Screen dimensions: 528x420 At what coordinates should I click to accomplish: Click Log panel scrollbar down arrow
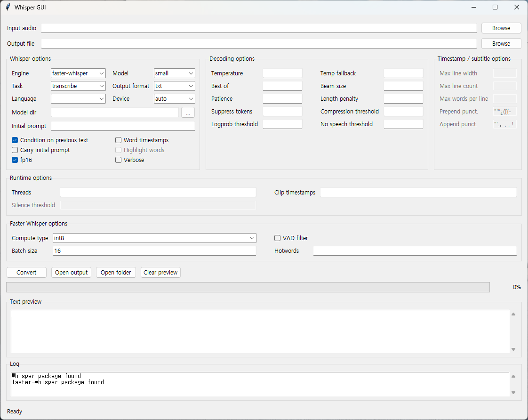[x=513, y=392]
